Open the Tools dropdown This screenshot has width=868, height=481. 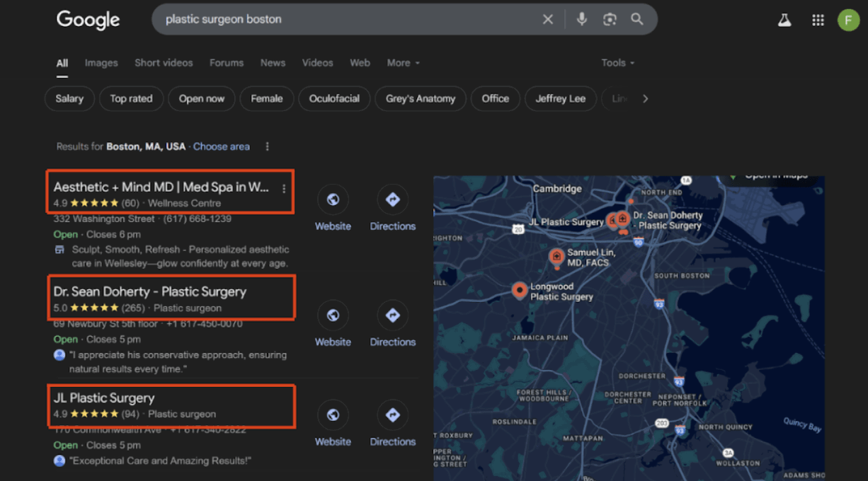(617, 63)
